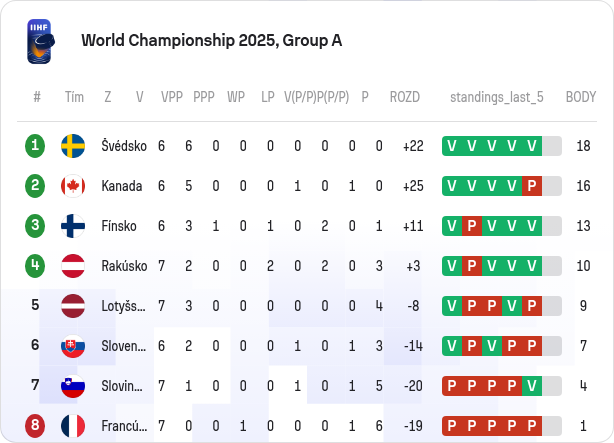Click the Sweden flag icon
The height and width of the screenshot is (443, 614).
(73, 146)
